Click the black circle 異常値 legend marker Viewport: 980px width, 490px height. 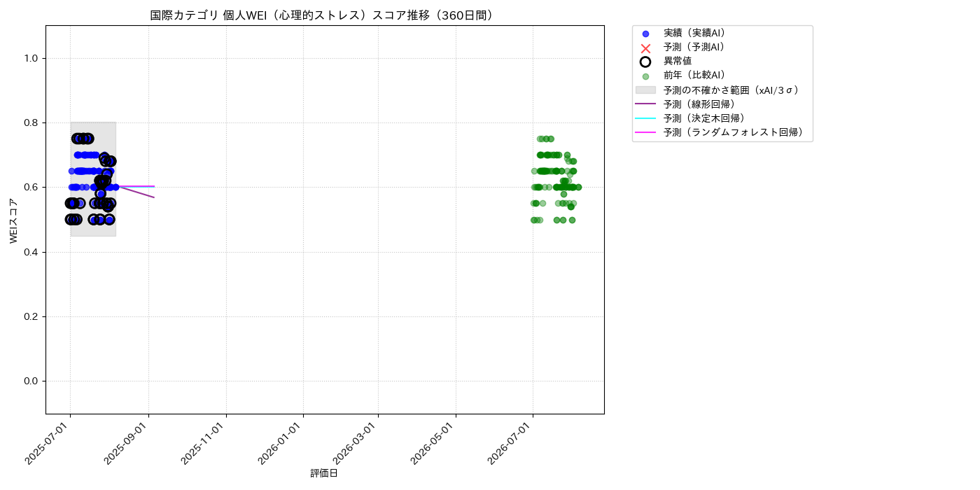645,62
